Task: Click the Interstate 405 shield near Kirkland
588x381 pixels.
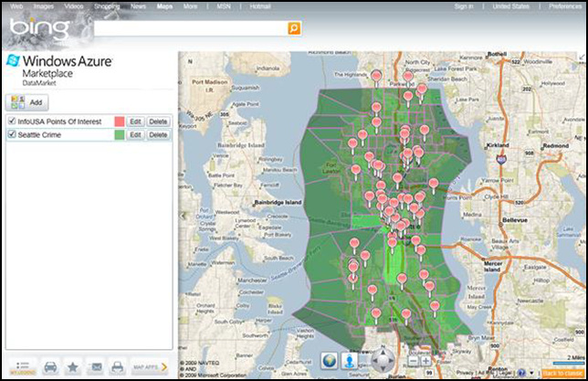Action: click(x=501, y=159)
